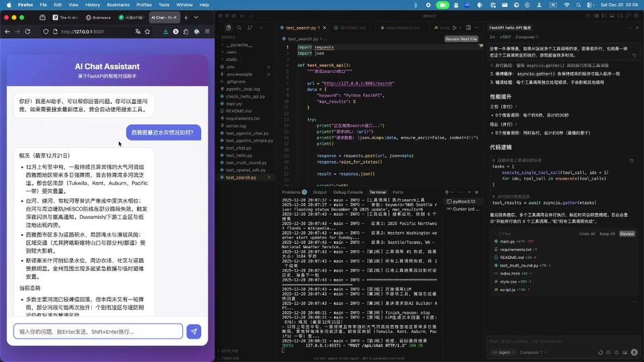Collapse the 7 Files changed list
Screen dimensions: 644x362
[x=504, y=233]
